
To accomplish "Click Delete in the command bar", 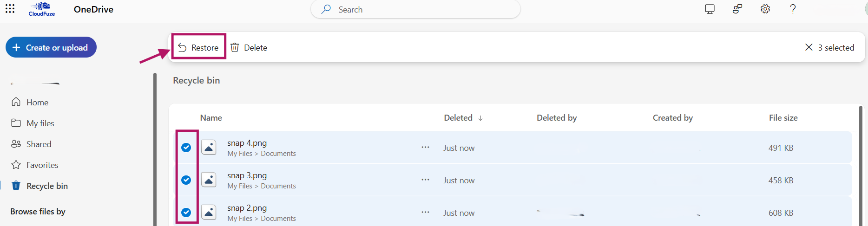I will click(249, 47).
